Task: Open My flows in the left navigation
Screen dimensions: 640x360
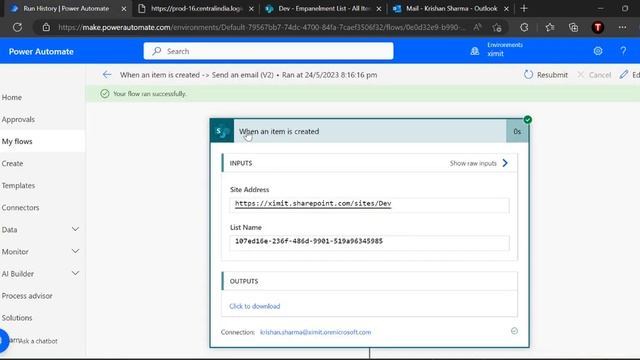Action: coord(17,141)
